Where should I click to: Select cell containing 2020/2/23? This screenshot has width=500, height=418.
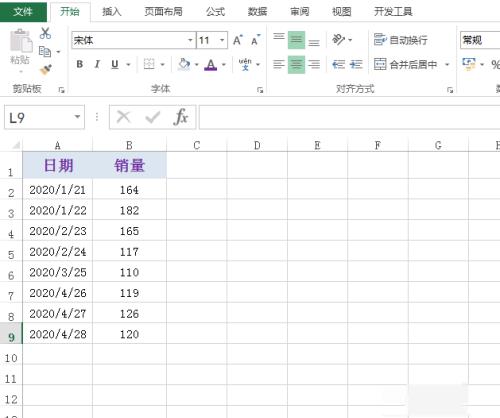point(58,231)
